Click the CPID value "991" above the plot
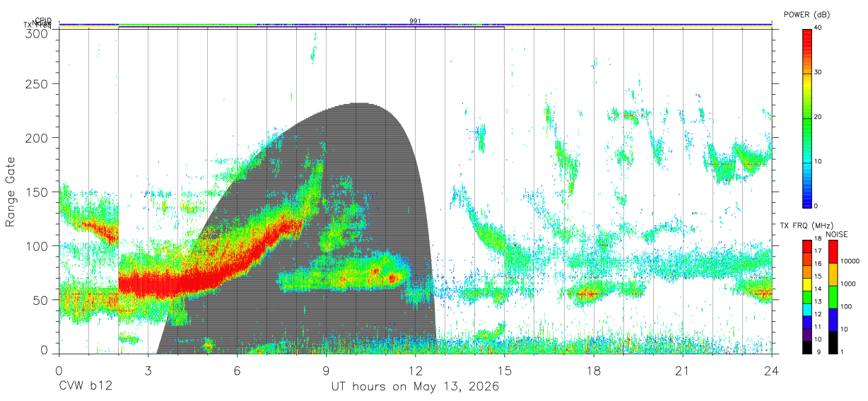The width and height of the screenshot is (868, 401). pos(415,21)
